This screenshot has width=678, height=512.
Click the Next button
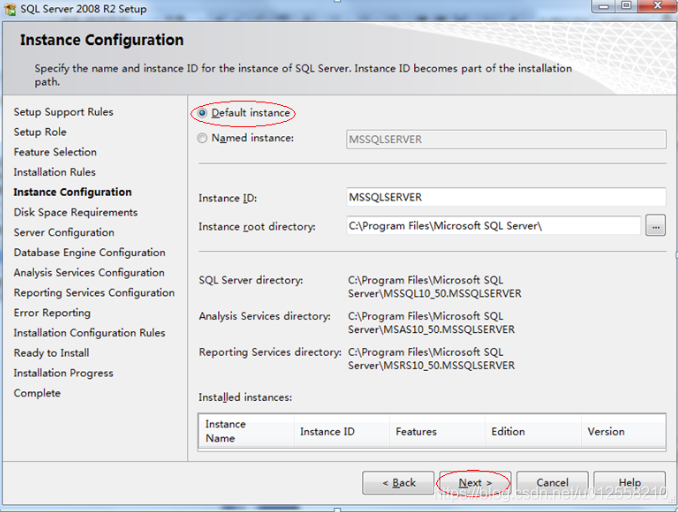click(475, 483)
